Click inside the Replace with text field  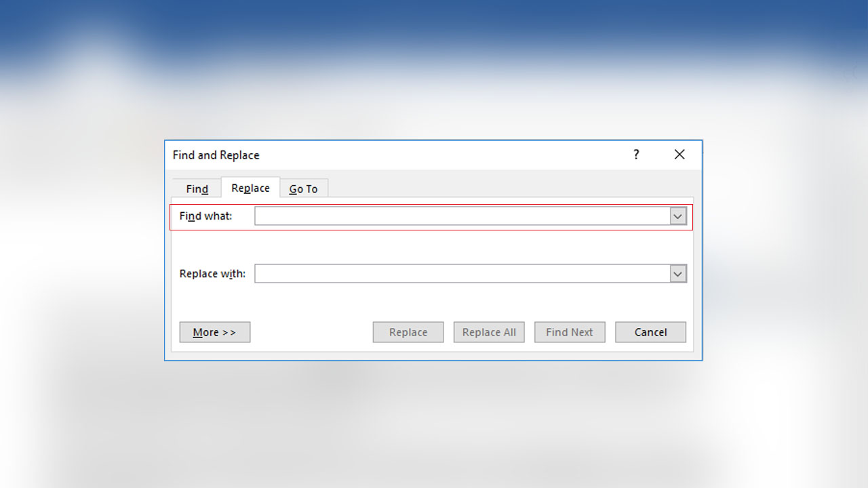tap(461, 274)
